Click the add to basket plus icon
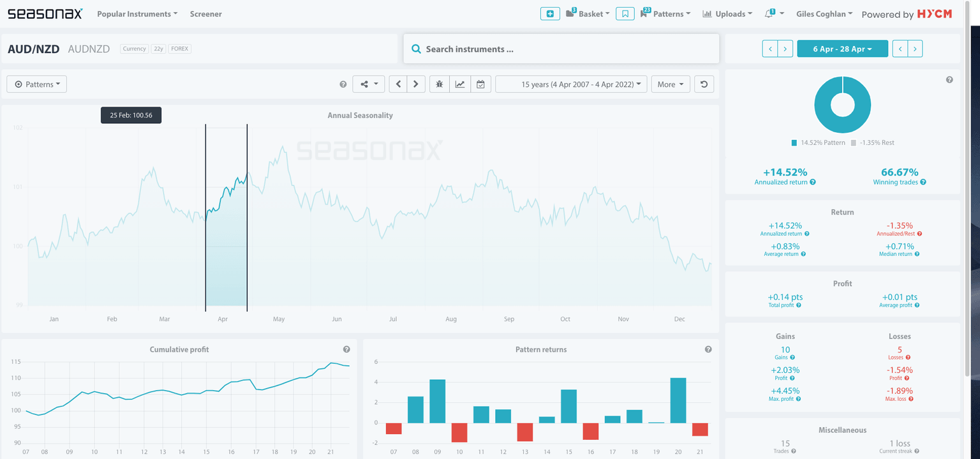This screenshot has width=980, height=459. [549, 13]
